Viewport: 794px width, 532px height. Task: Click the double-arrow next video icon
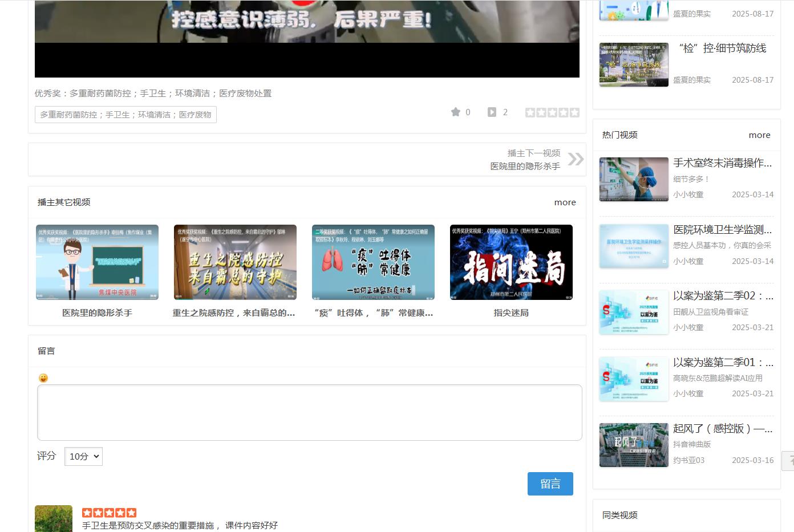576,160
